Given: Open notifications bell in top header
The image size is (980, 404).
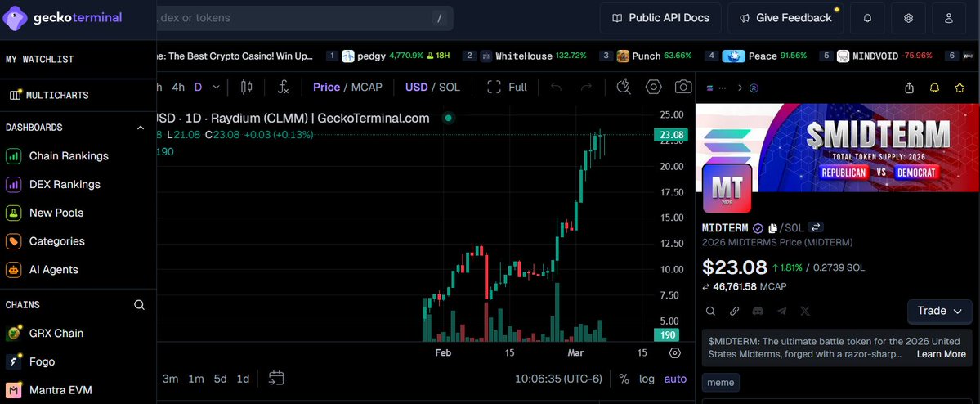Looking at the screenshot, I should (x=867, y=18).
